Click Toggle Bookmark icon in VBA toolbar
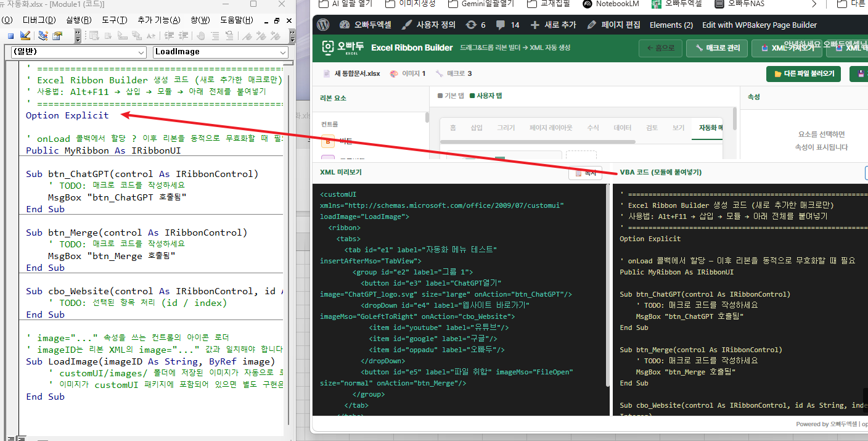Screen dimensions: 868x441 [x=247, y=36]
